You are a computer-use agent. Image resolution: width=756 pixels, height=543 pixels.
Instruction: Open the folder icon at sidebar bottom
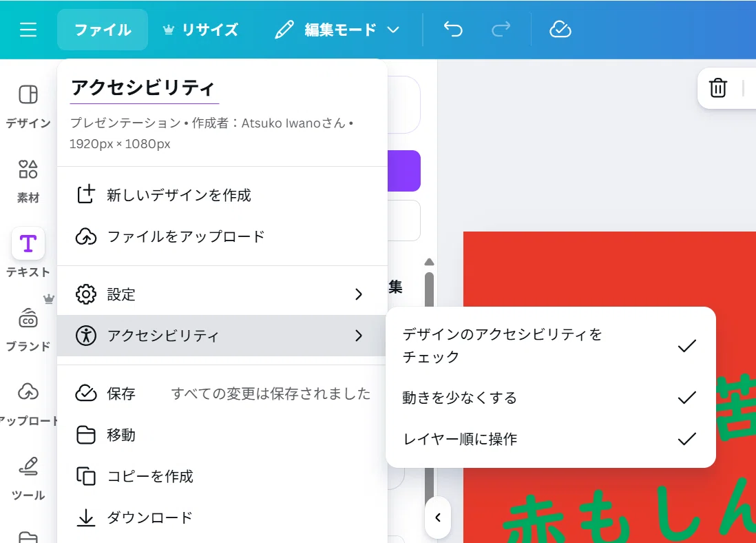tap(28, 537)
